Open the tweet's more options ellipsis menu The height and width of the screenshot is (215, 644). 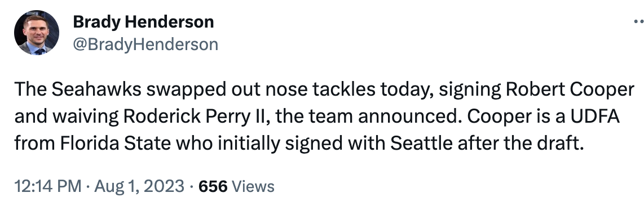pyautogui.click(x=639, y=21)
